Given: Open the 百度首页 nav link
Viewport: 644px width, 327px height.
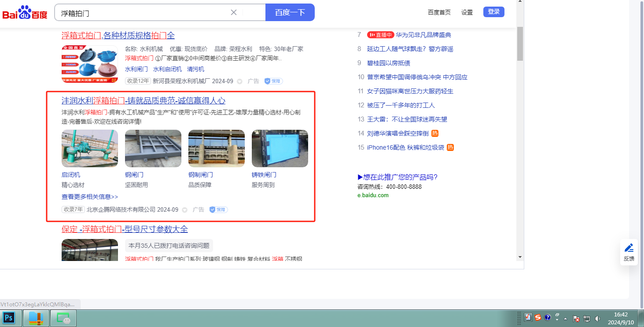Looking at the screenshot, I should coord(439,12).
